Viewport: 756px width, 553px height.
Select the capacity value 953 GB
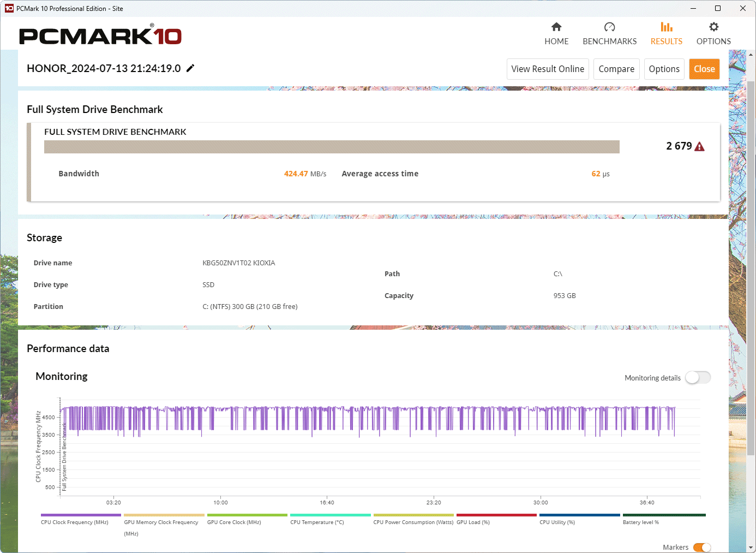pos(565,296)
